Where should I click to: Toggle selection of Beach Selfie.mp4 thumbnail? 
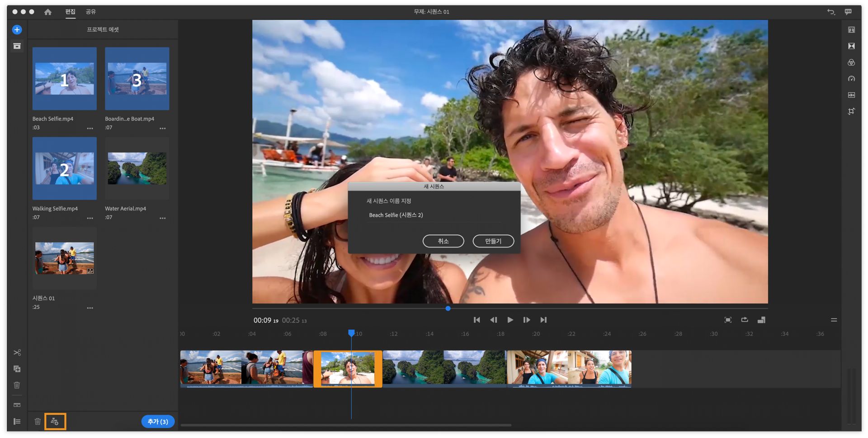click(x=65, y=79)
